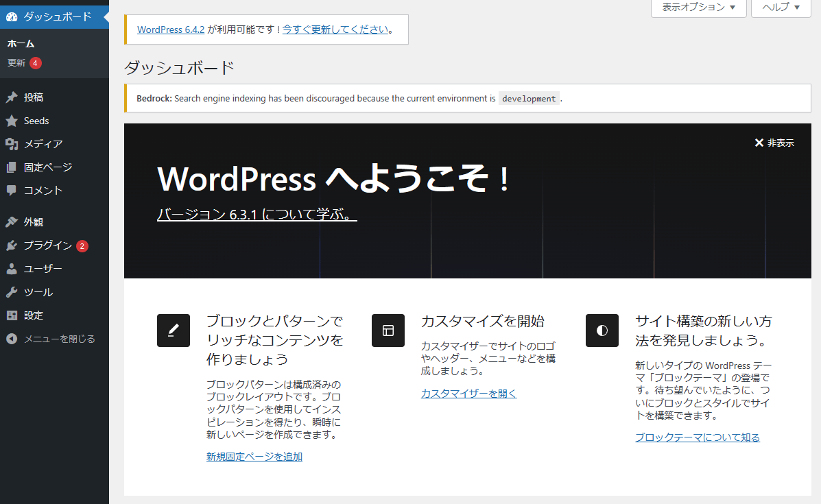Image resolution: width=821 pixels, height=504 pixels.
Task: Click the カスタマイザーを開く link
Action: [x=468, y=393]
